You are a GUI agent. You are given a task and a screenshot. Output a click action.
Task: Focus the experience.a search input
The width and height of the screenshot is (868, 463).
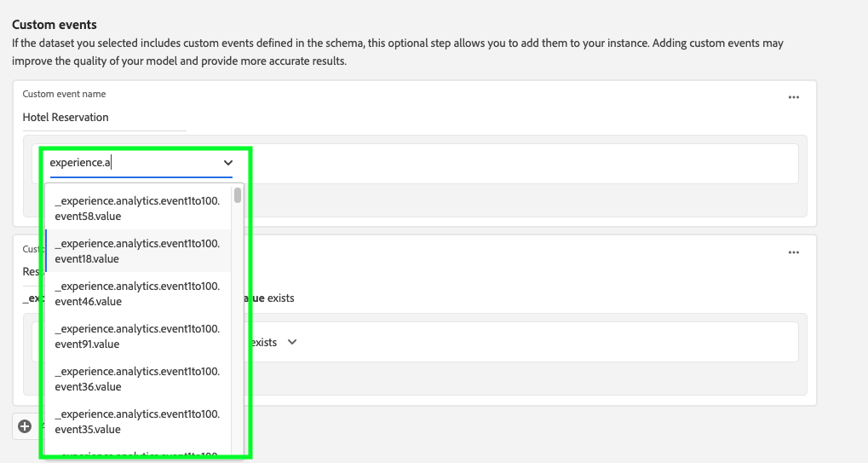[128, 163]
